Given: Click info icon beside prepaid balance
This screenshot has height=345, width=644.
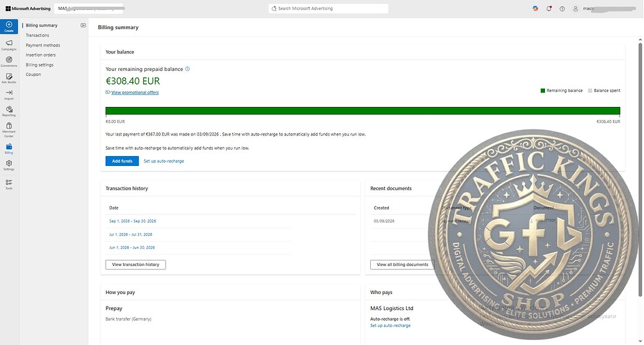Looking at the screenshot, I should pyautogui.click(x=187, y=69).
